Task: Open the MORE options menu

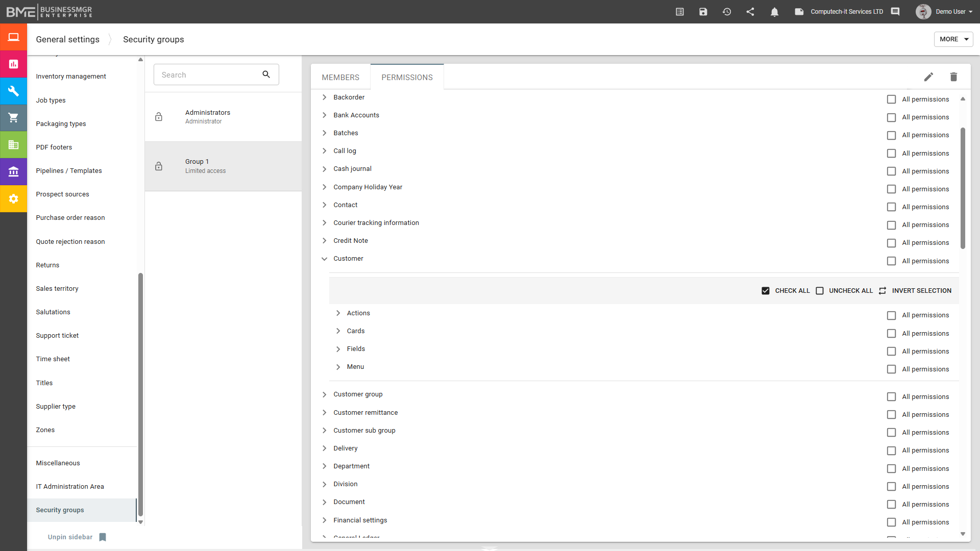Action: click(x=952, y=39)
